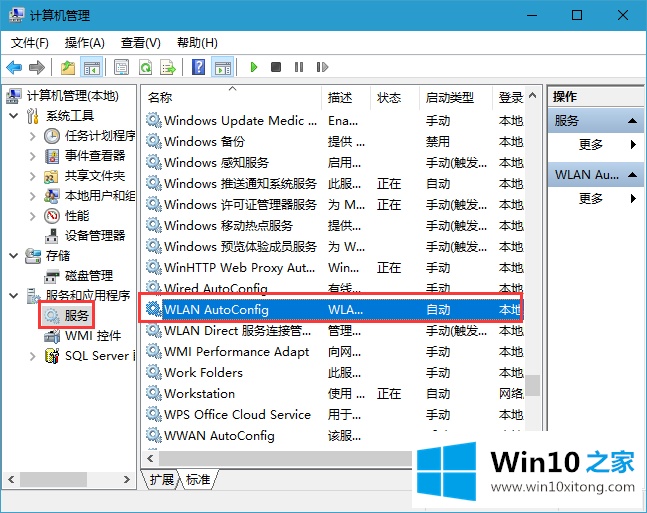The width and height of the screenshot is (647, 513).
Task: Start the service with the green play icon
Action: (254, 67)
